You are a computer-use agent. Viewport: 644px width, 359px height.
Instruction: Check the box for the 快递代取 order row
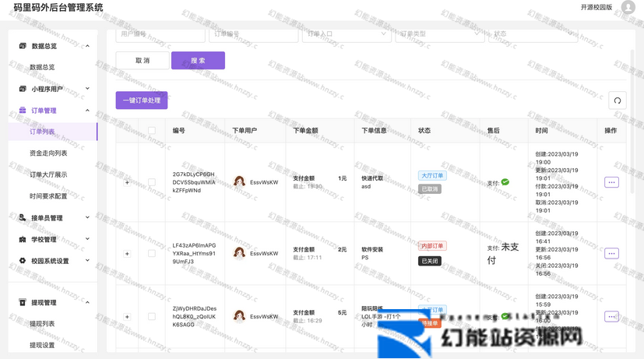coord(152,182)
